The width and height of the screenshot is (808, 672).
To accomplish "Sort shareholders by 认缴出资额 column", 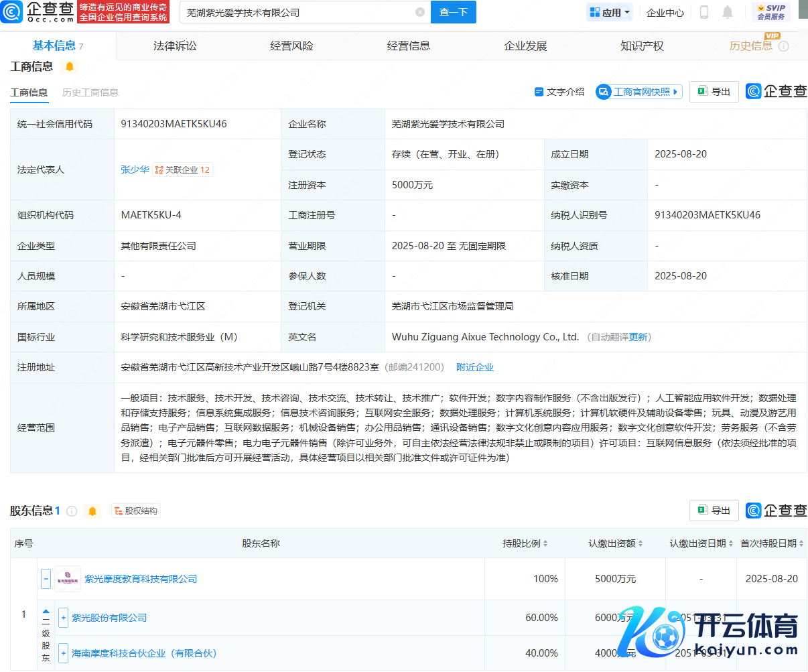I will [616, 543].
